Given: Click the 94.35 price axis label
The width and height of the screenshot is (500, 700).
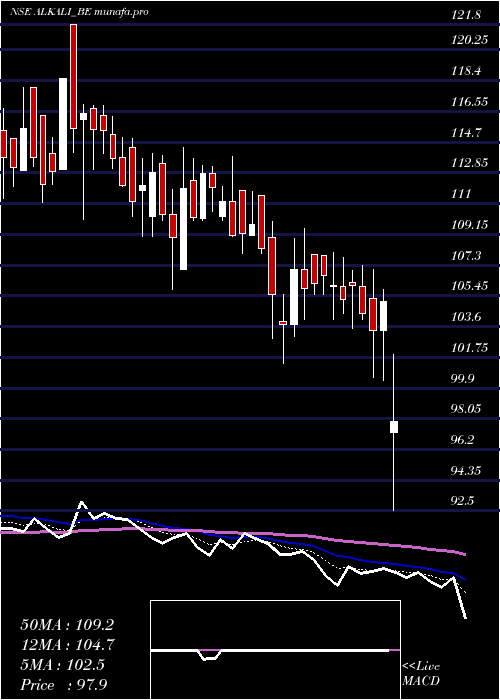Looking at the screenshot, I should [466, 471].
